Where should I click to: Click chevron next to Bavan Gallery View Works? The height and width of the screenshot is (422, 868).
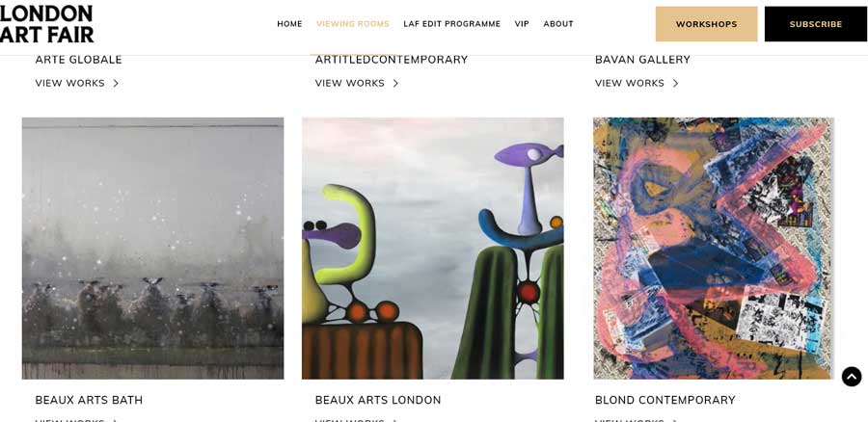(675, 83)
